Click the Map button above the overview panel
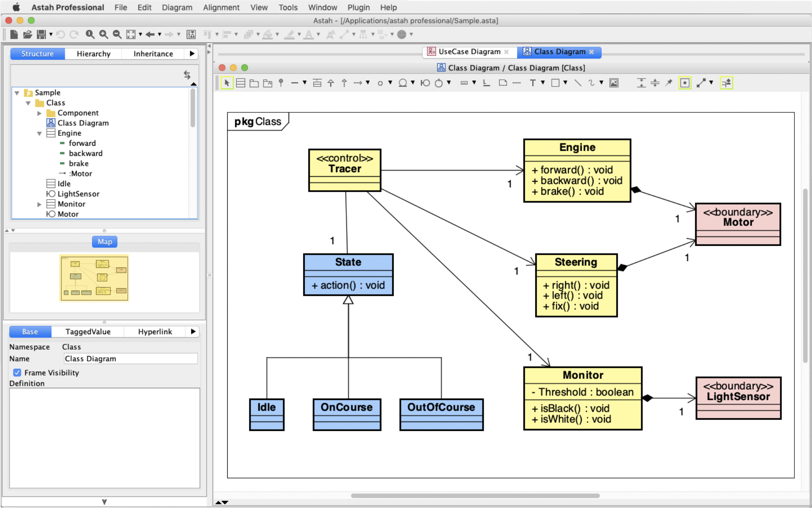This screenshot has height=508, width=812. (x=104, y=241)
